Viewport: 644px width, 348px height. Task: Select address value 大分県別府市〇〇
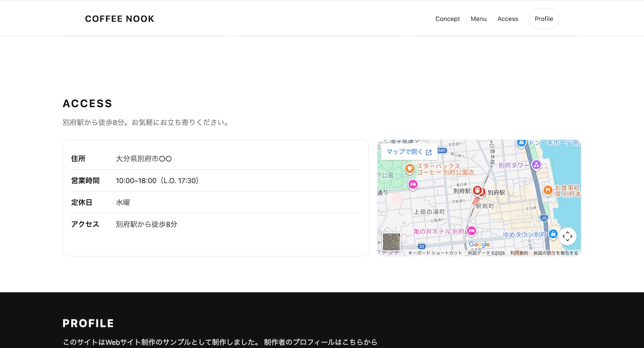tap(144, 159)
